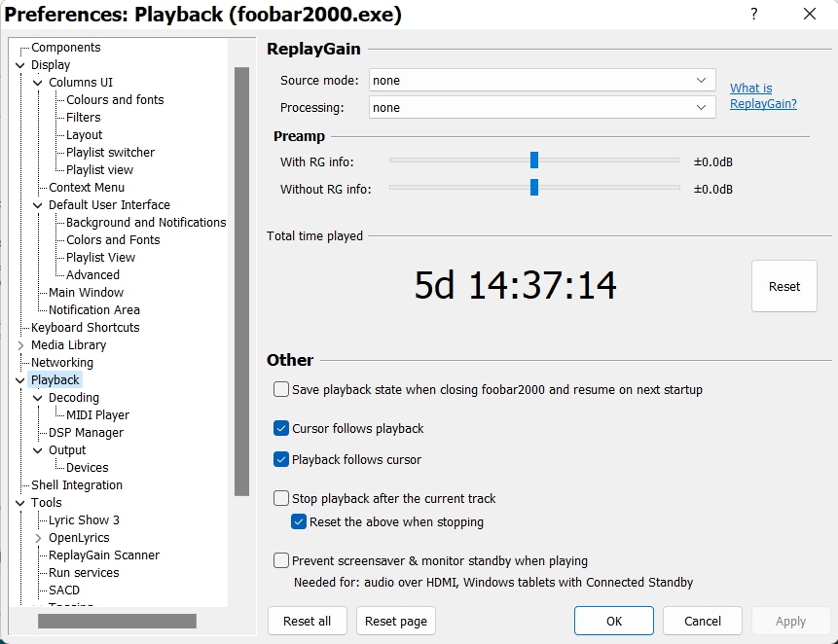Viewport: 838px width, 644px height.
Task: Click the tree's horizontal scrollbar
Action: [x=117, y=621]
